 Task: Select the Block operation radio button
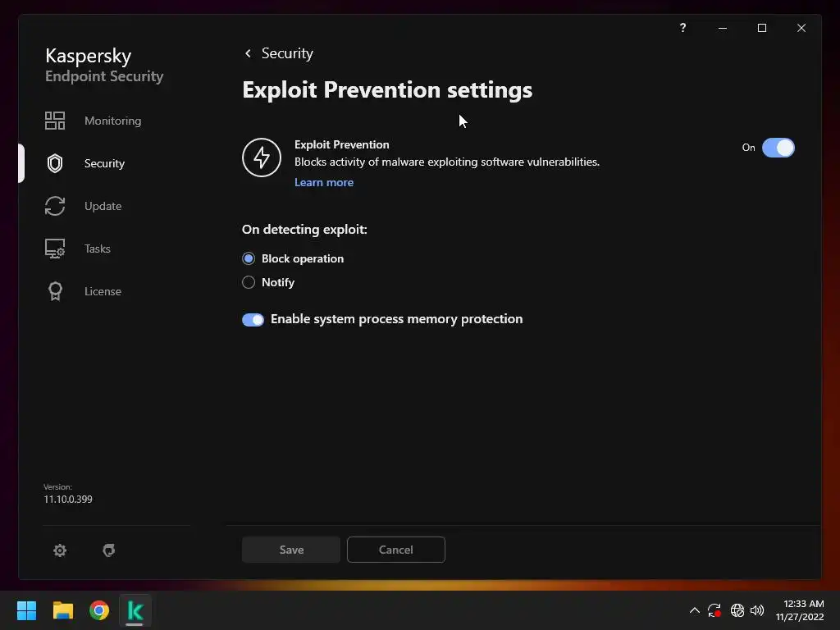(x=248, y=258)
